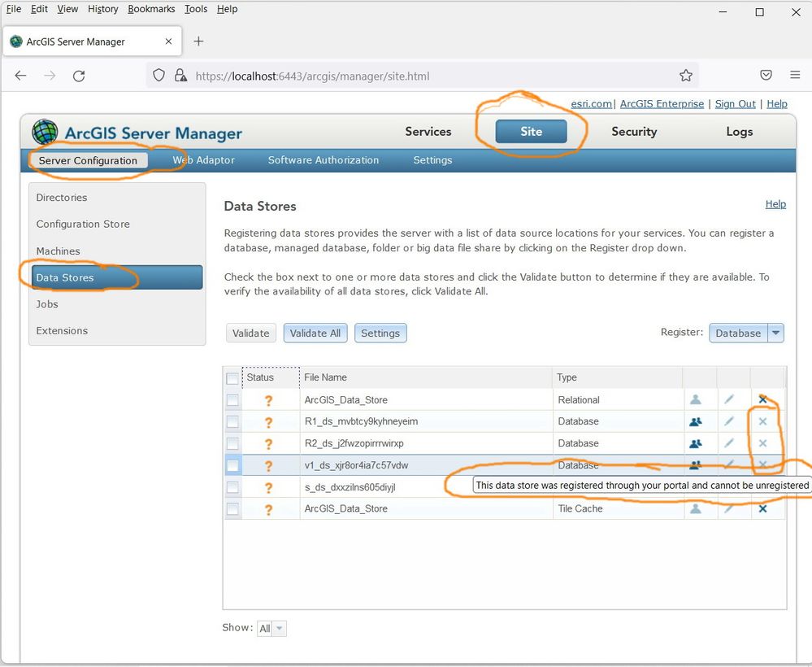Click the browser address bar URL

tap(312, 76)
